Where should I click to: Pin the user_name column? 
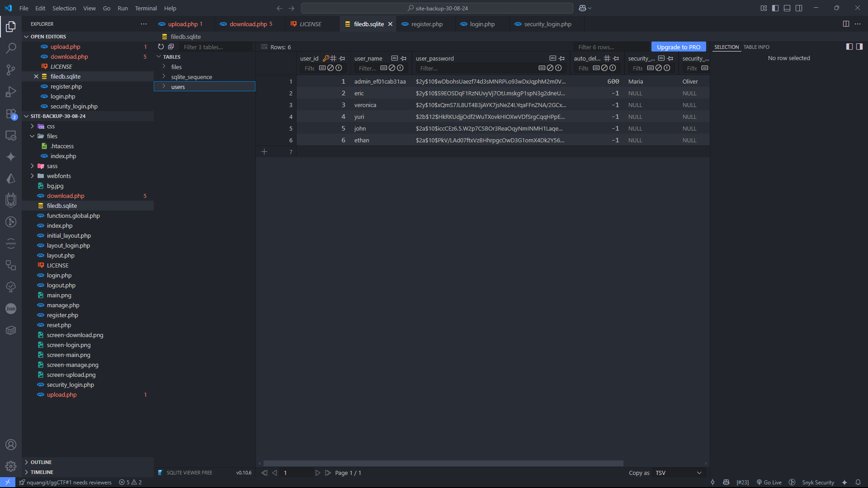click(x=403, y=58)
